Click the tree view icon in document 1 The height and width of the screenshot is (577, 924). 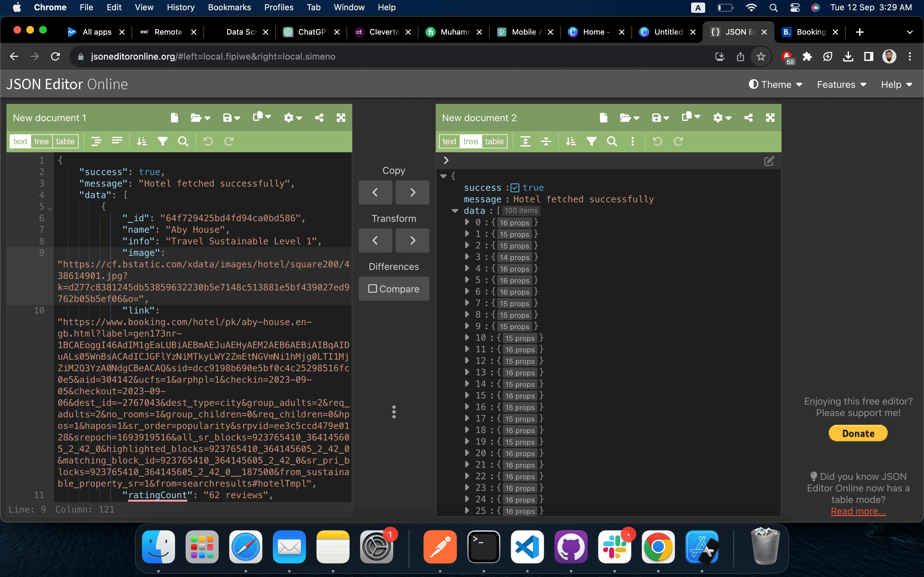click(41, 141)
